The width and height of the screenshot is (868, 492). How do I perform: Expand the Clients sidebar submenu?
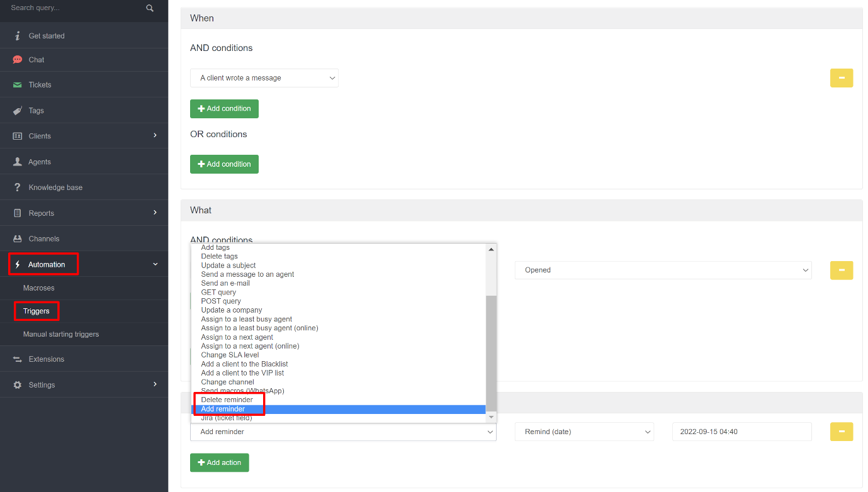(154, 135)
